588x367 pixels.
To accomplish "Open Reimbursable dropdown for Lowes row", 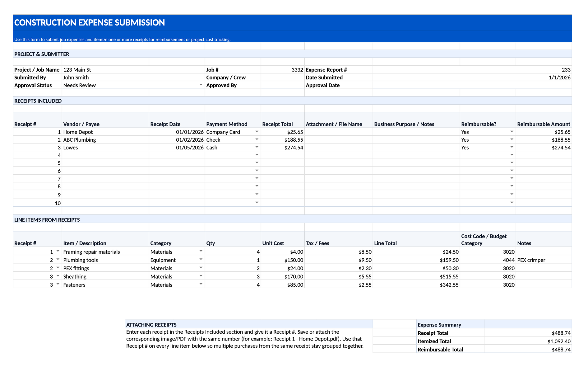I will [x=512, y=147].
